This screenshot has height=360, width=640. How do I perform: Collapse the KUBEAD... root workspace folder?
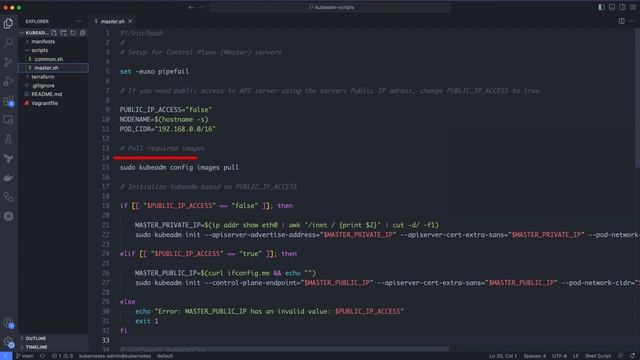coord(34,33)
